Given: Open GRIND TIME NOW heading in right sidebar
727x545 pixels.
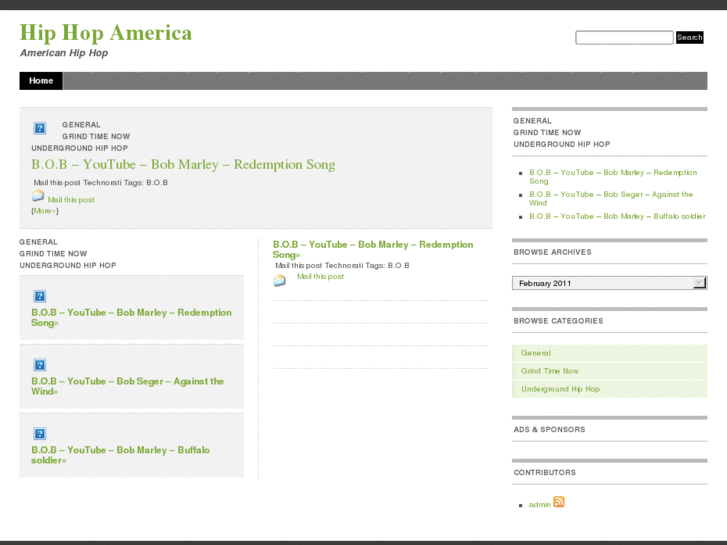Looking at the screenshot, I should (x=547, y=133).
